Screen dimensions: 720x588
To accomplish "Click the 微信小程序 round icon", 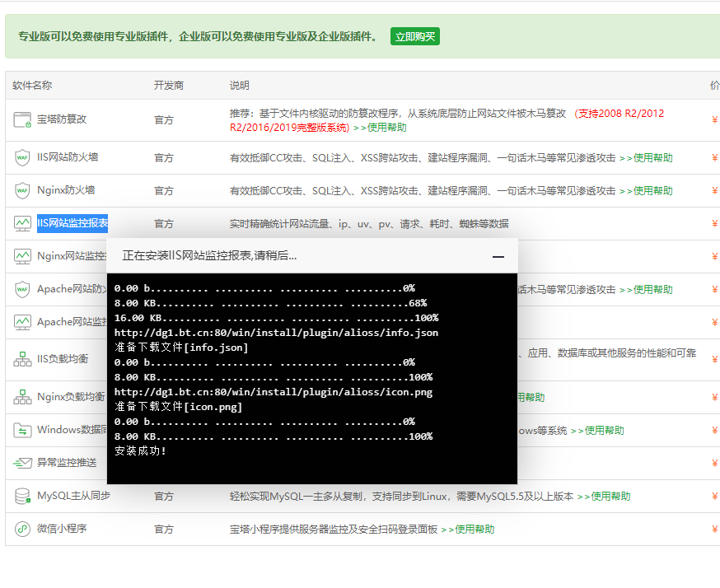I will click(22, 530).
